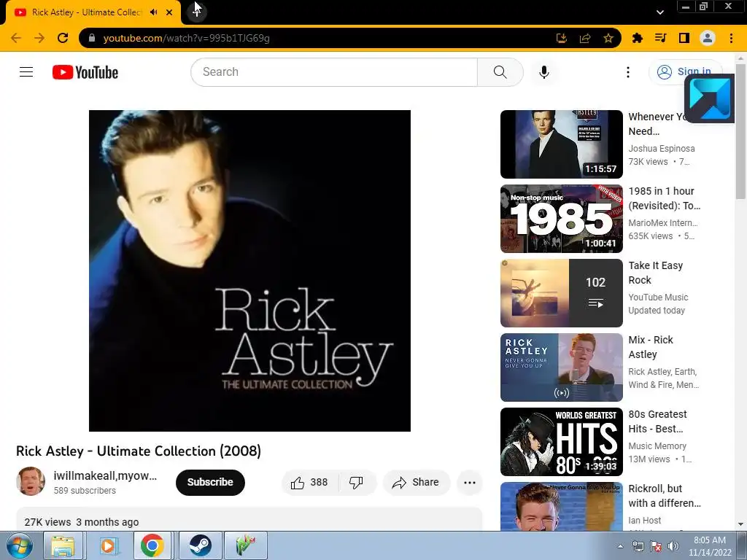Open the Action Center flag tray icon
Image resolution: width=747 pixels, height=560 pixels.
coord(656,546)
